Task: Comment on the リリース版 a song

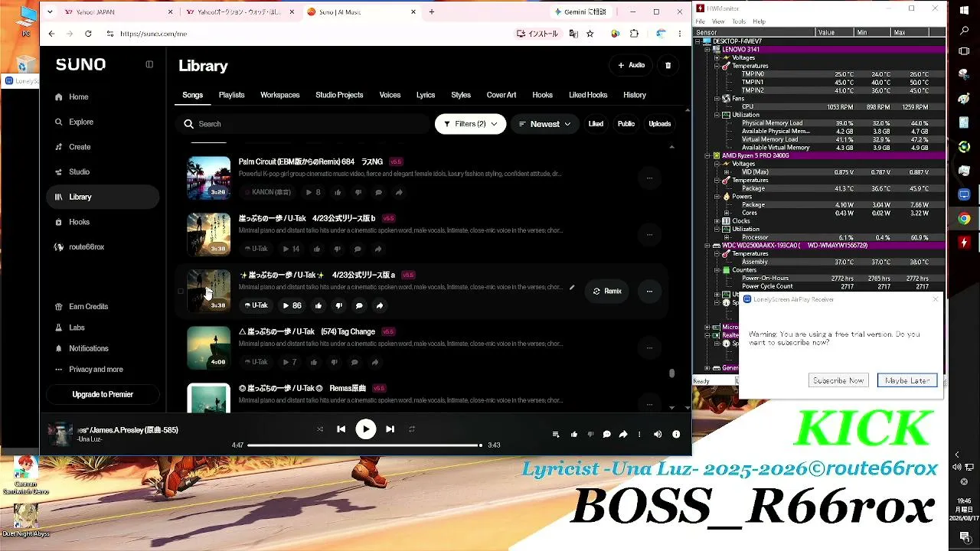Action: (359, 305)
